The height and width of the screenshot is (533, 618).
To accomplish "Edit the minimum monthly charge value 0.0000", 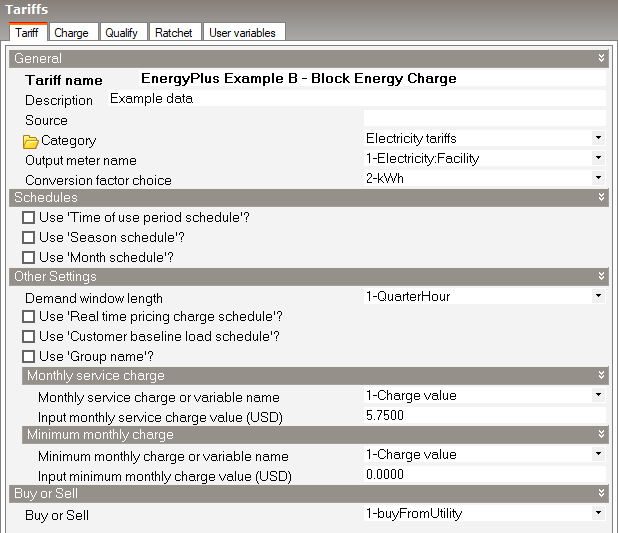I will click(x=485, y=474).
